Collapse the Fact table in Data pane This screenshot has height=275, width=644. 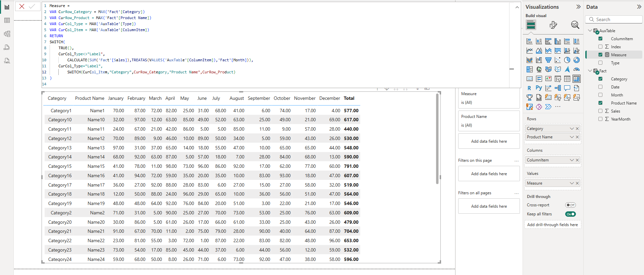tap(590, 71)
